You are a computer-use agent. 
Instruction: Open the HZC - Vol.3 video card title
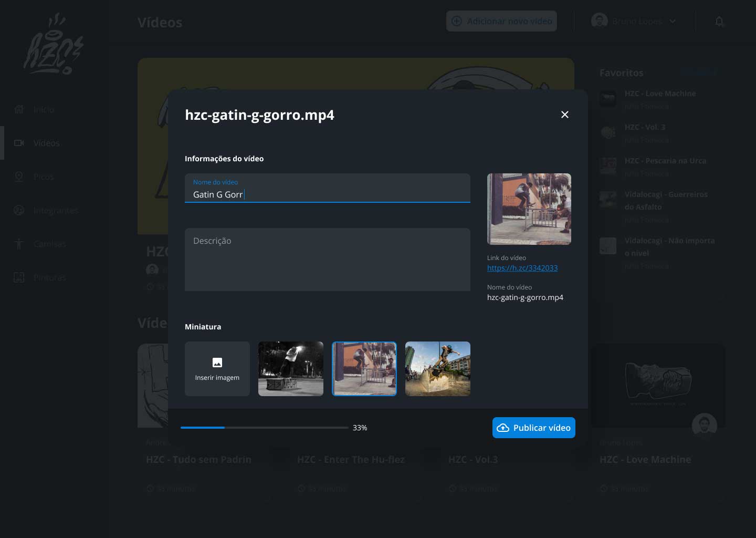coord(473,460)
